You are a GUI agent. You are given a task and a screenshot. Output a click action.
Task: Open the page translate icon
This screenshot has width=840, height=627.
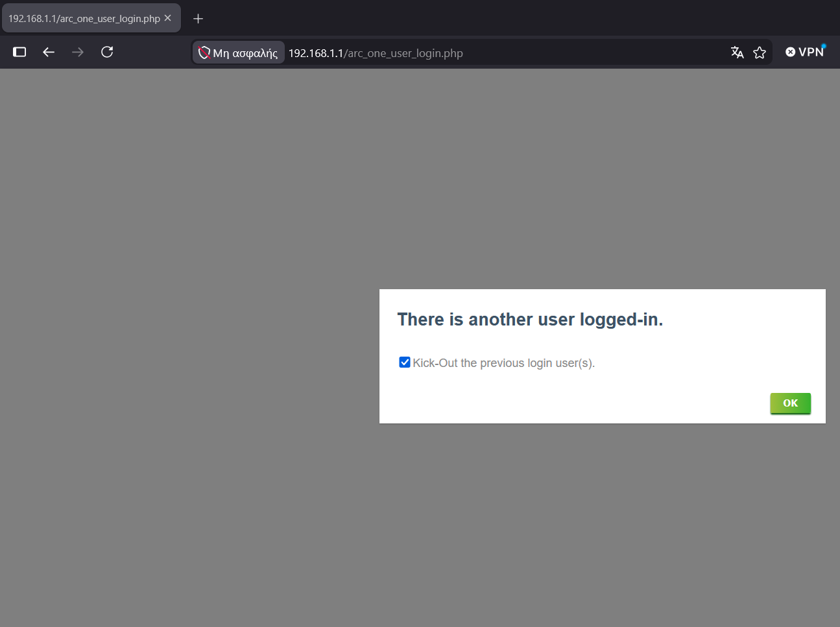(737, 53)
